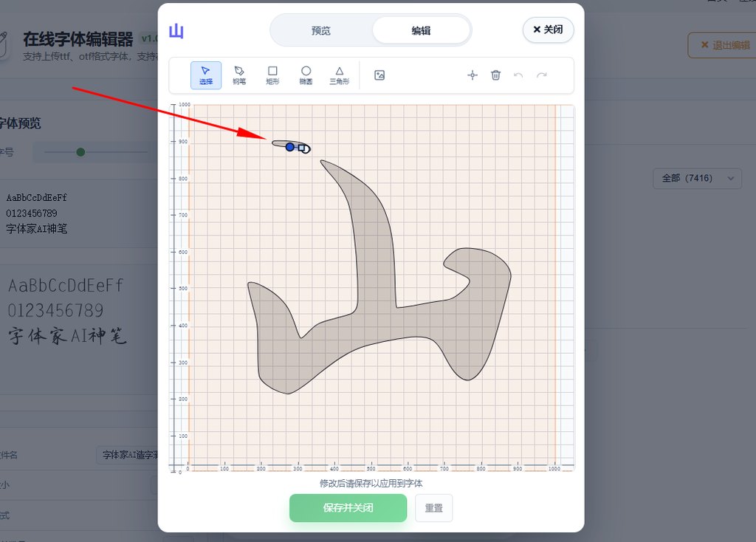Switch to the 预览 tab
The height and width of the screenshot is (542, 756).
click(321, 31)
